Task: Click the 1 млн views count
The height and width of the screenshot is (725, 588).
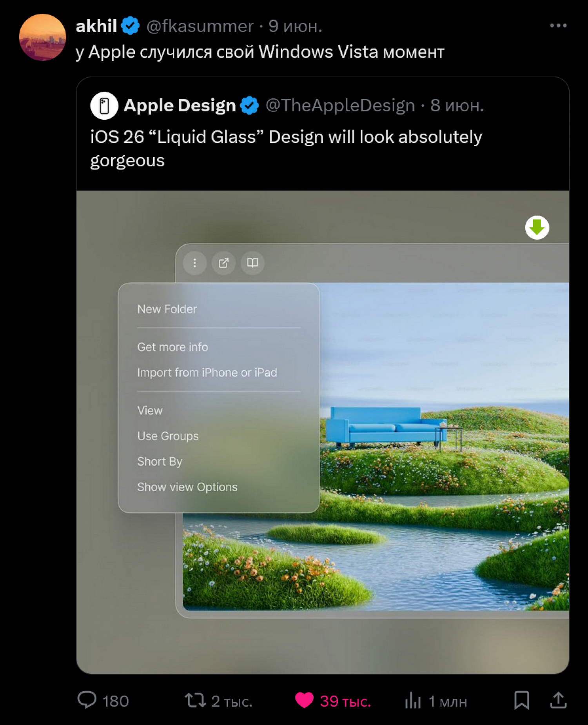Action: [448, 701]
